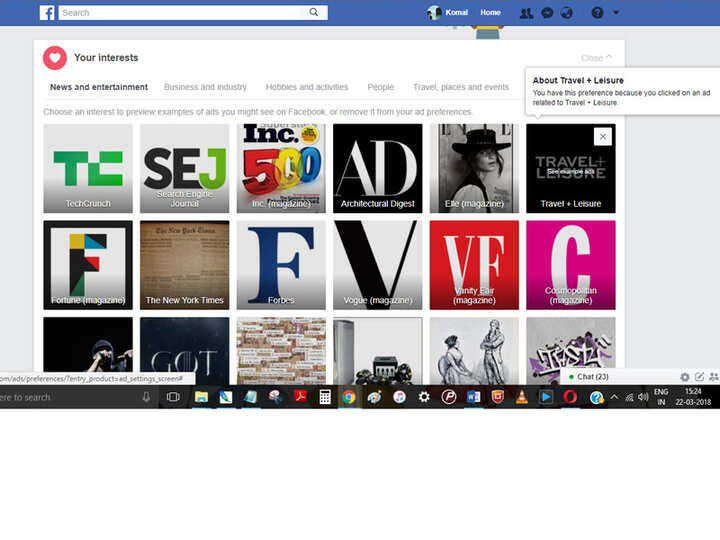Open the Settings gear in taskbar
The height and width of the screenshot is (540, 720).
click(x=424, y=397)
